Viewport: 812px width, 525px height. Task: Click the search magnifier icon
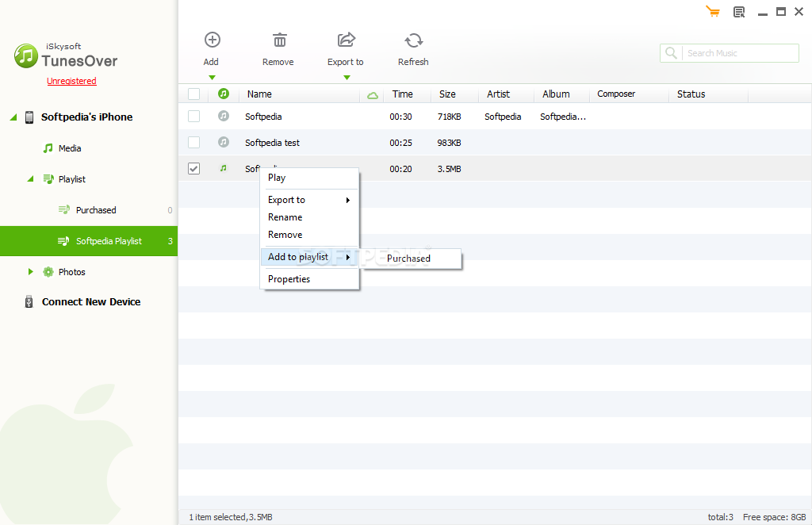(671, 53)
